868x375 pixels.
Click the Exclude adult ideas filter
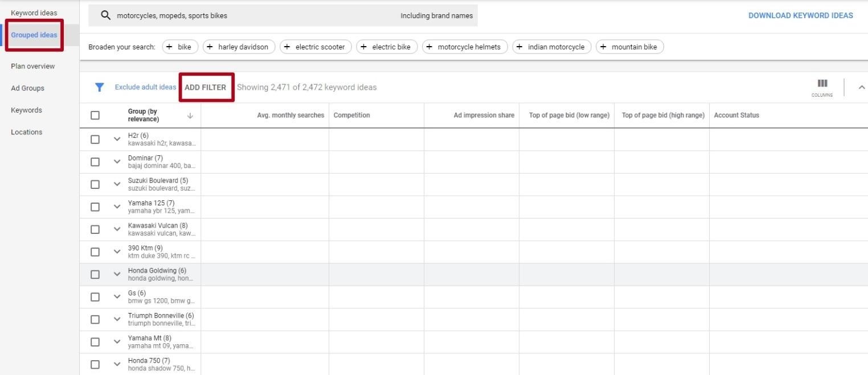(x=145, y=87)
